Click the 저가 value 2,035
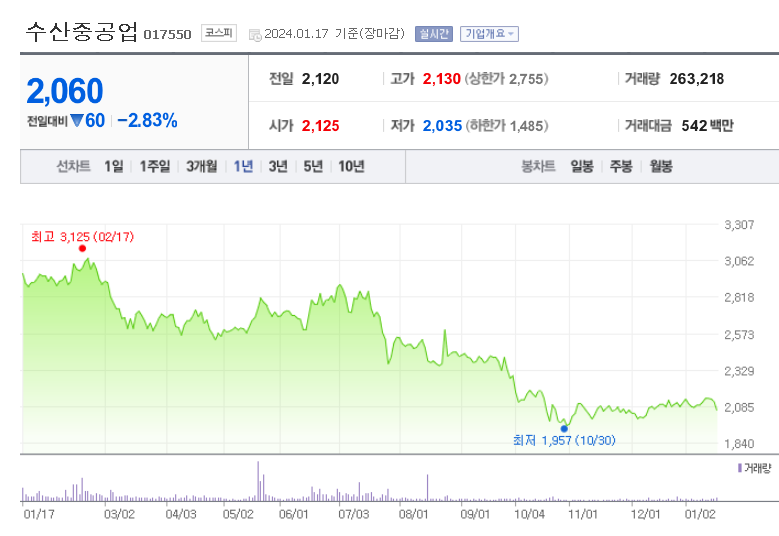This screenshot has height=536, width=779. click(442, 126)
